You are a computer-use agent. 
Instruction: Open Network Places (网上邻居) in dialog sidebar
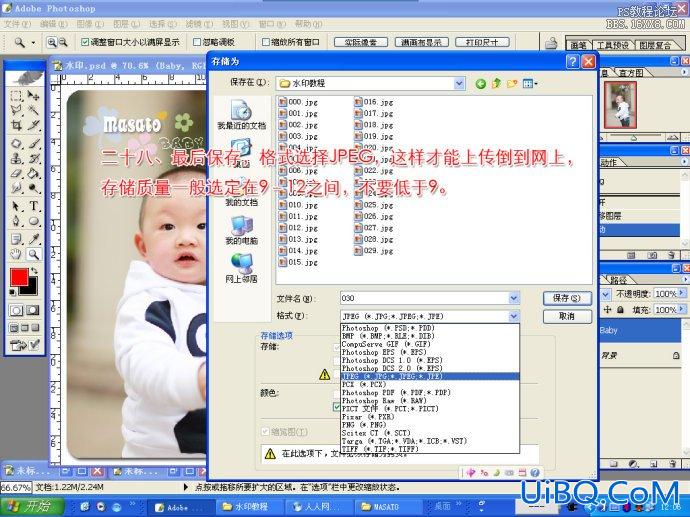241,268
